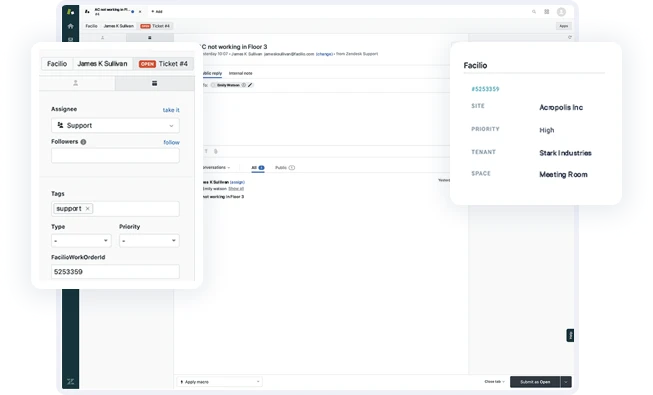Click the Zendesk logo at sidebar bottom

[70, 381]
